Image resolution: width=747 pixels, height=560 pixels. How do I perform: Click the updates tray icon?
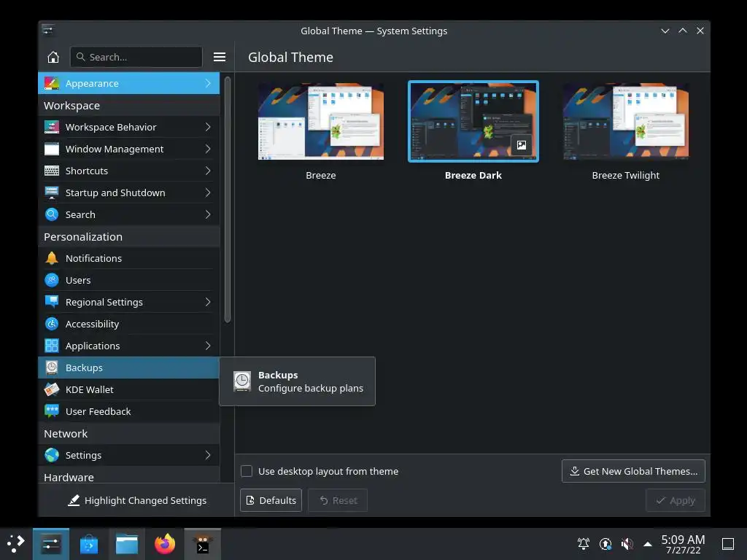click(x=605, y=544)
